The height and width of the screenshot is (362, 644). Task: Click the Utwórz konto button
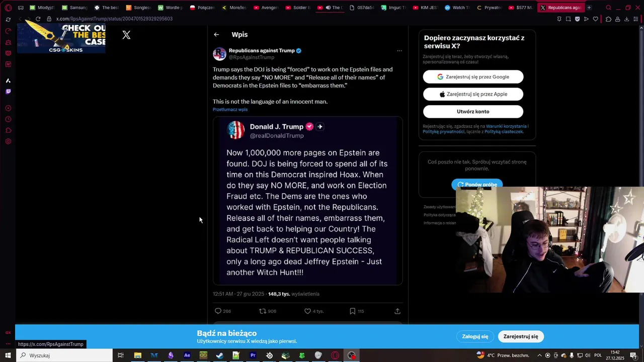(473, 112)
